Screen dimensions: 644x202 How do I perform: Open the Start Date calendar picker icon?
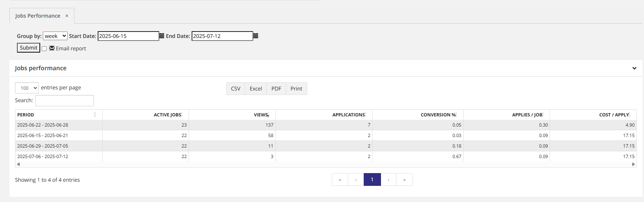[162, 36]
